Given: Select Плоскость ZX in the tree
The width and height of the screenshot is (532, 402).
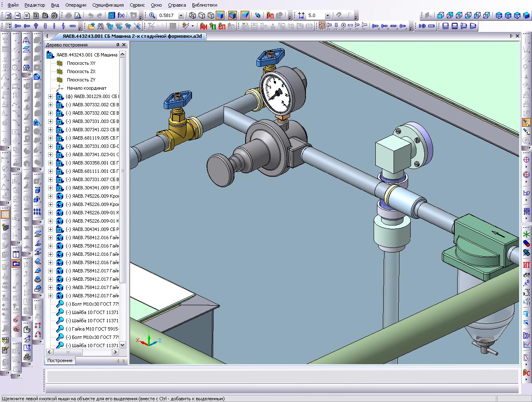Looking at the screenshot, I should pyautogui.click(x=81, y=71).
